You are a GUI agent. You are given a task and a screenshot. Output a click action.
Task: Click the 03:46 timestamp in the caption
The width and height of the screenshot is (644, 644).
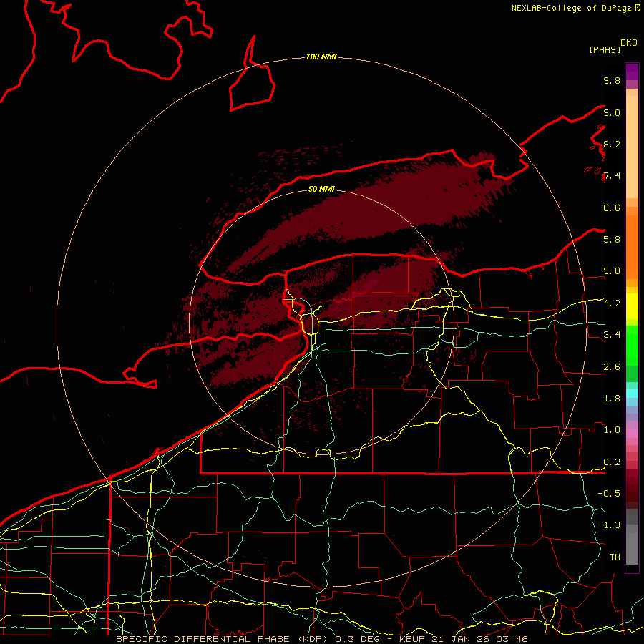pyautogui.click(x=512, y=639)
